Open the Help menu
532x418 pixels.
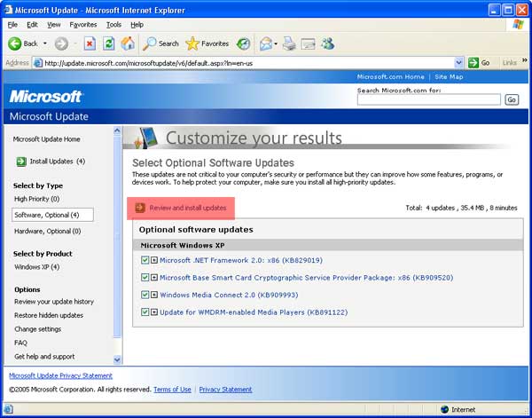click(137, 25)
